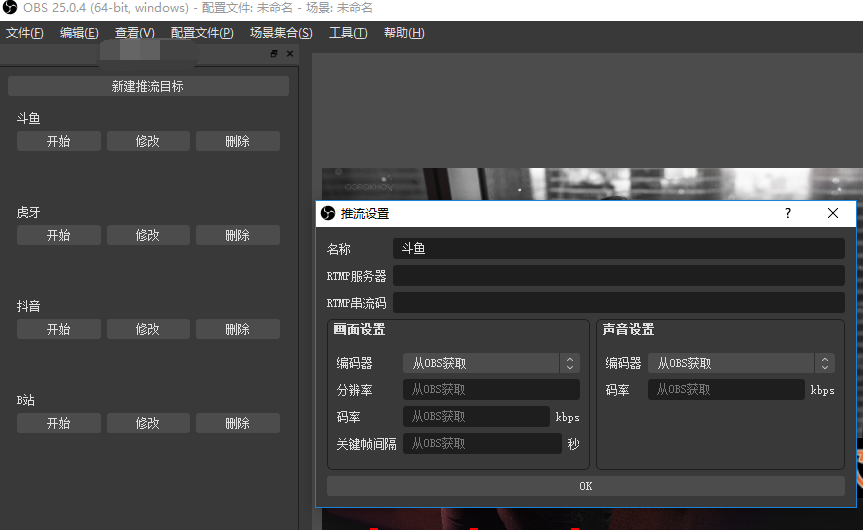
Task: Click the OBS logo in main title bar
Action: pos(10,8)
